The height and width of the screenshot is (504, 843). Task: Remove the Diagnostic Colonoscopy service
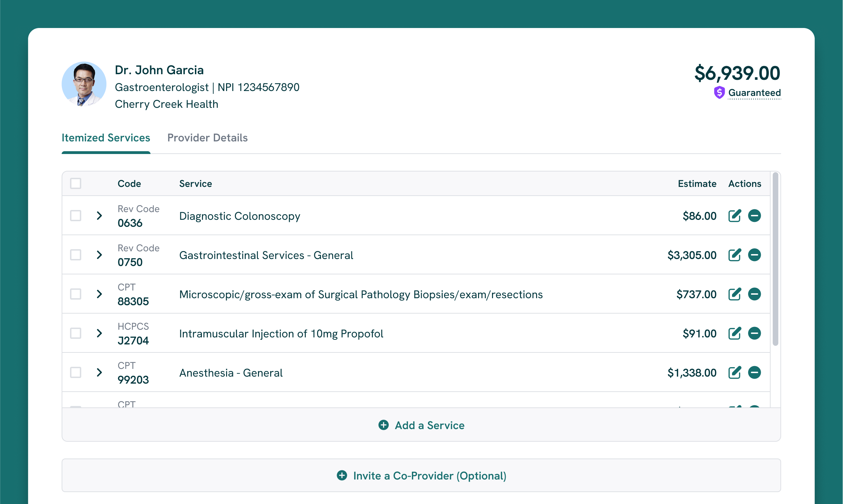pyautogui.click(x=754, y=216)
